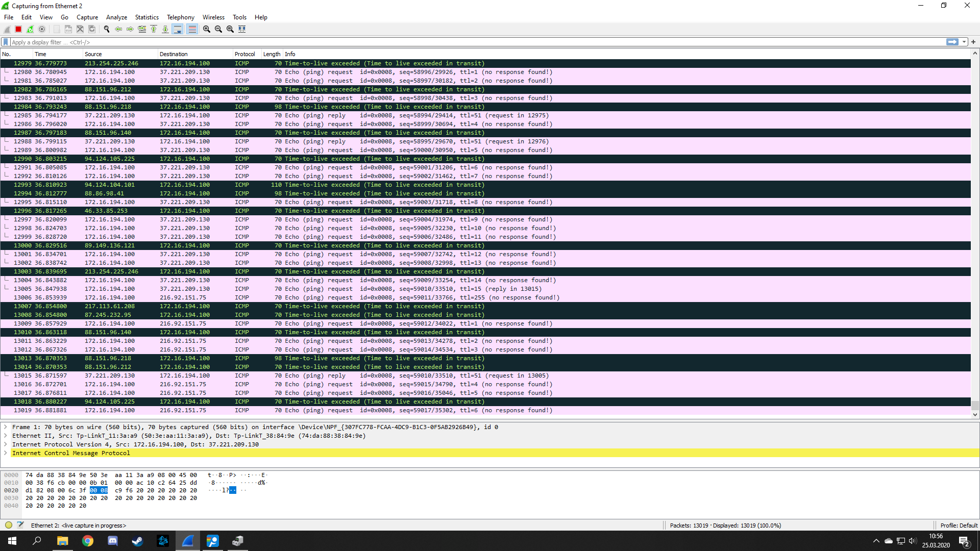Click packet list vertical scrollbar thumb

coord(975,406)
